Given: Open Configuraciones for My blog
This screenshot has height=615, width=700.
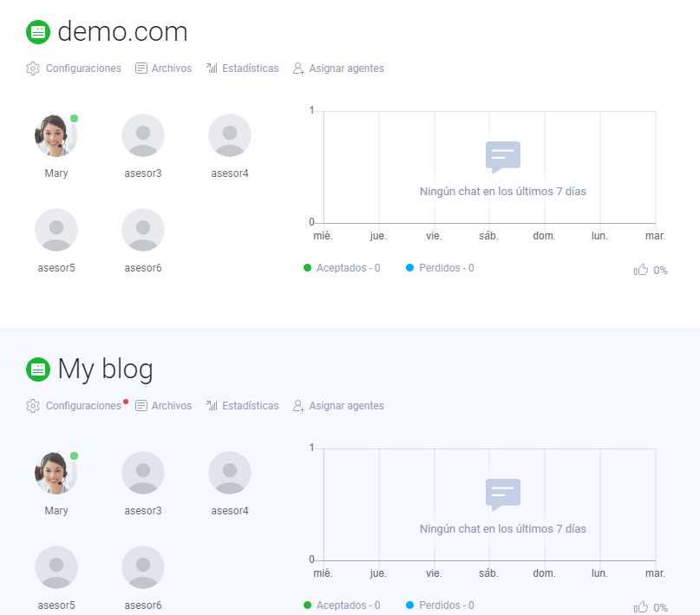Looking at the screenshot, I should pyautogui.click(x=74, y=406).
